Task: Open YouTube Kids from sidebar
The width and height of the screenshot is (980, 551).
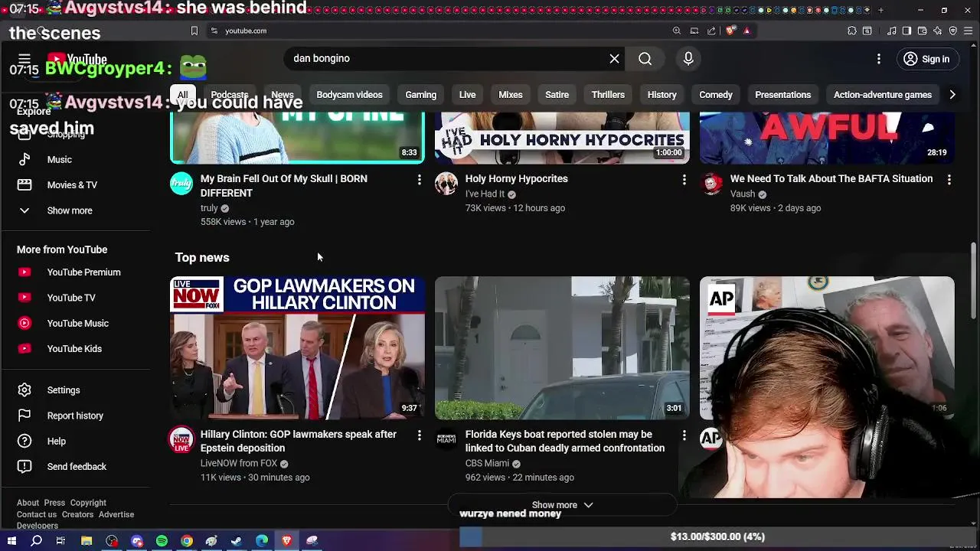Action: click(x=77, y=349)
